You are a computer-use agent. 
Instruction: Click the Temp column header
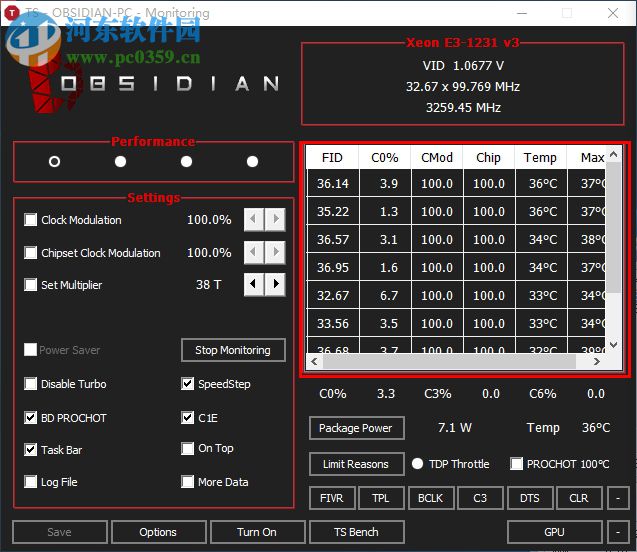click(540, 158)
